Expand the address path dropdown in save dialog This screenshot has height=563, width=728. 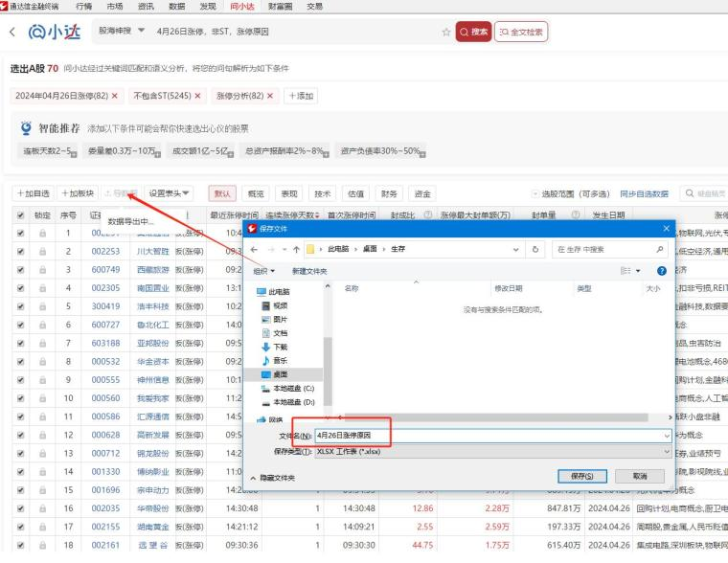coord(515,249)
